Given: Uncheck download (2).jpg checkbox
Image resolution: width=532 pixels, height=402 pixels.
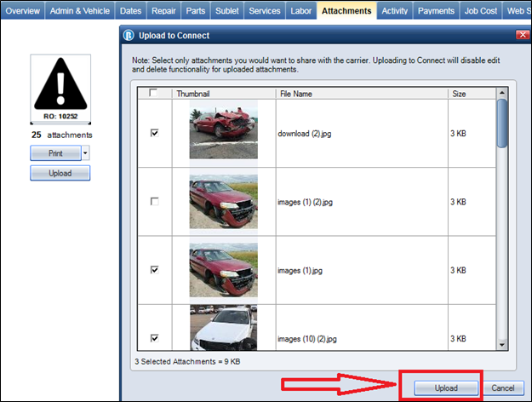Looking at the screenshot, I should point(154,133).
